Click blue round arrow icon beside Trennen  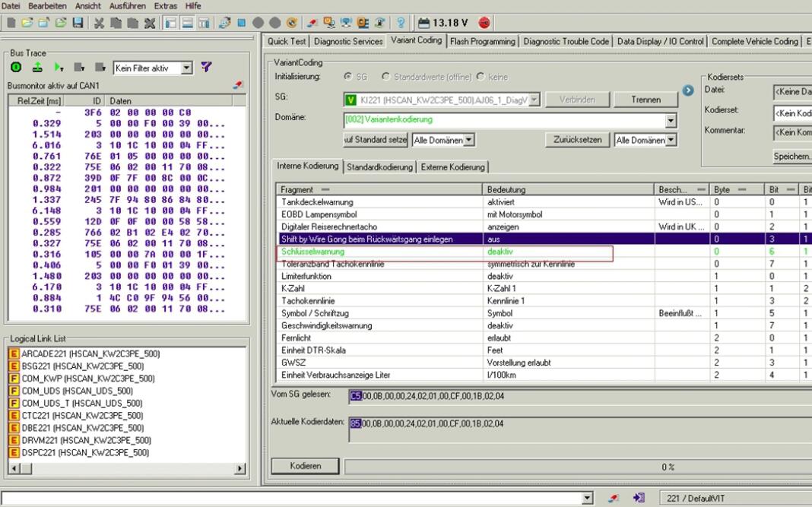click(688, 90)
